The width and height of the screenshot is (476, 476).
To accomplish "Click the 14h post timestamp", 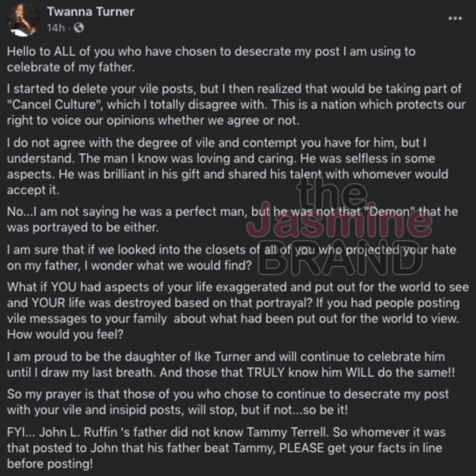I will click(56, 28).
